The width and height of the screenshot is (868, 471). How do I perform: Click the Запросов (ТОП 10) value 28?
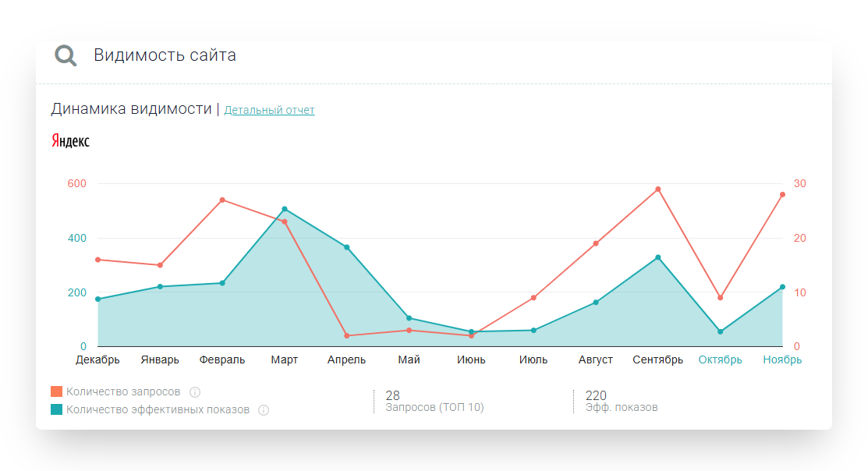pos(392,395)
